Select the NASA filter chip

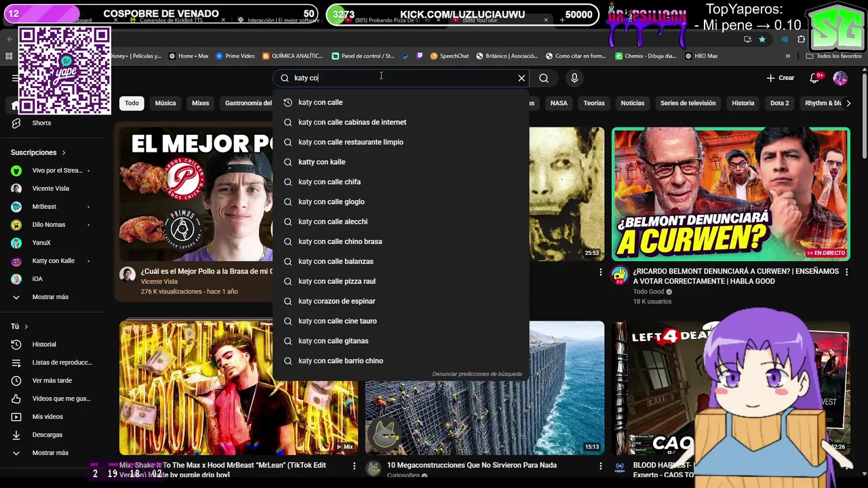559,103
